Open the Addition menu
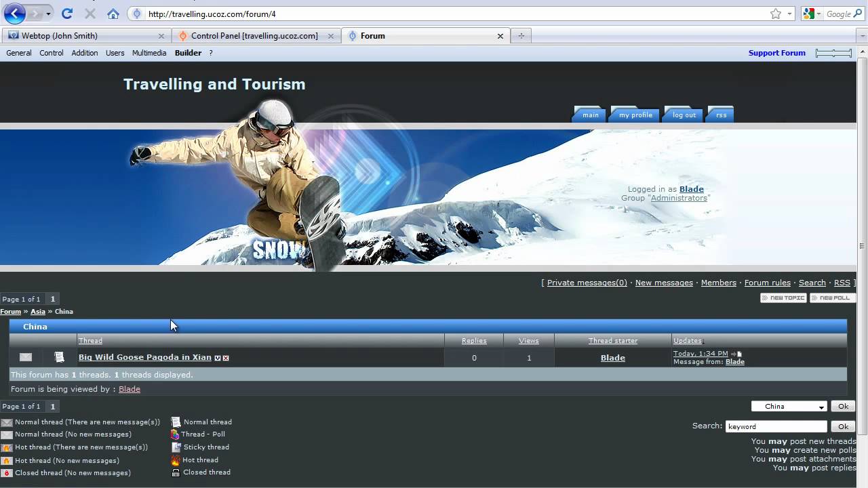This screenshot has height=488, width=868. pyautogui.click(x=85, y=53)
